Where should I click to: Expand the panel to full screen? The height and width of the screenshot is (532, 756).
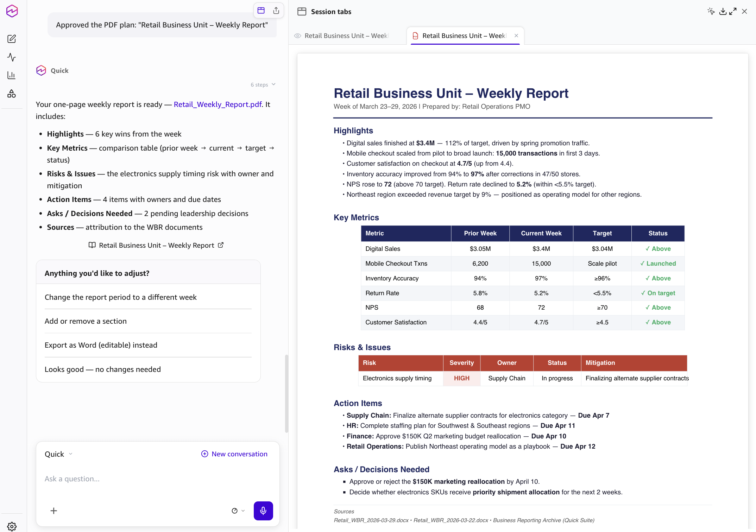click(733, 12)
